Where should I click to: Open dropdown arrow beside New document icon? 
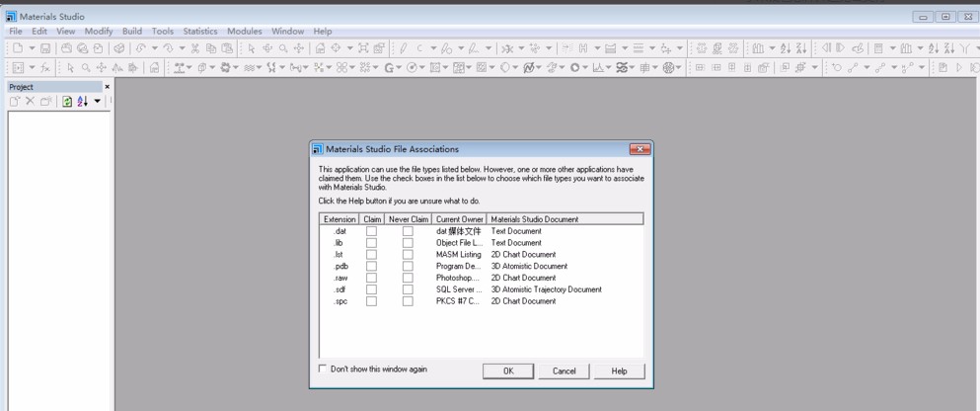pyautogui.click(x=32, y=48)
